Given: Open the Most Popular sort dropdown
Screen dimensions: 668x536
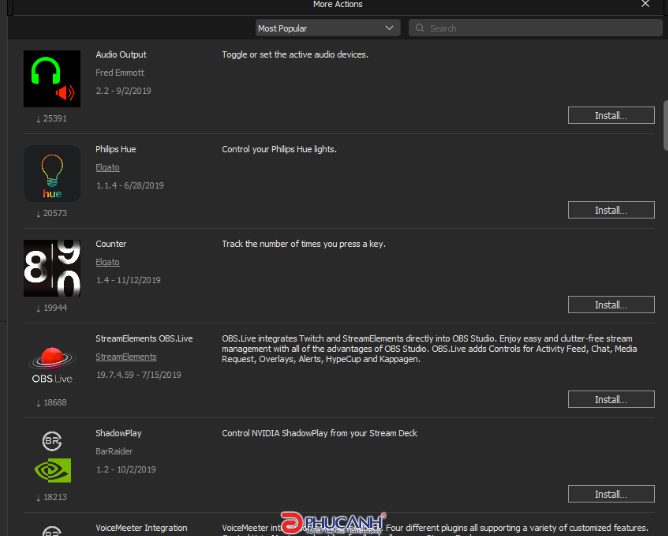Looking at the screenshot, I should point(328,28).
